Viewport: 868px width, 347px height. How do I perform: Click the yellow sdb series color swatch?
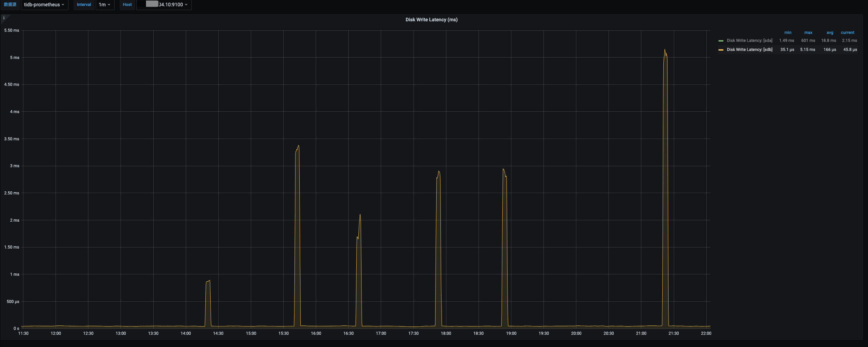721,50
